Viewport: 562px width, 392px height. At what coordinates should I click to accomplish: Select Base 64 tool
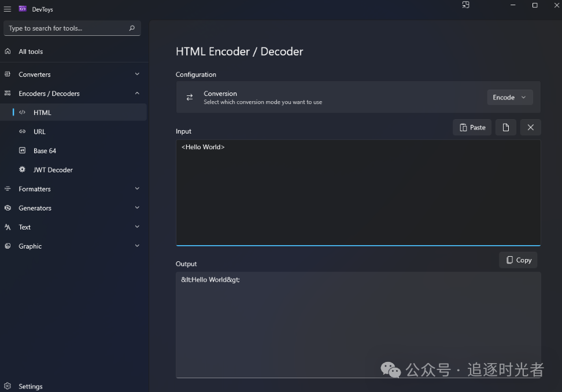[x=73, y=150]
